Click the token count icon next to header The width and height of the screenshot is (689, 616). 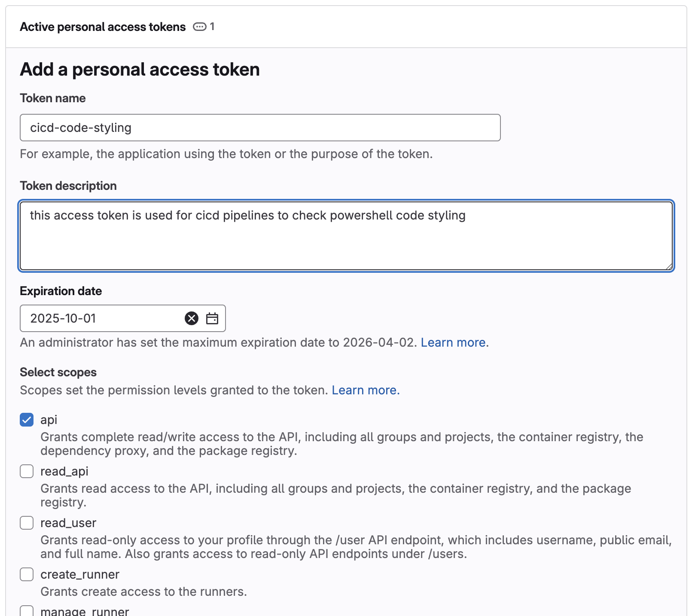point(200,27)
